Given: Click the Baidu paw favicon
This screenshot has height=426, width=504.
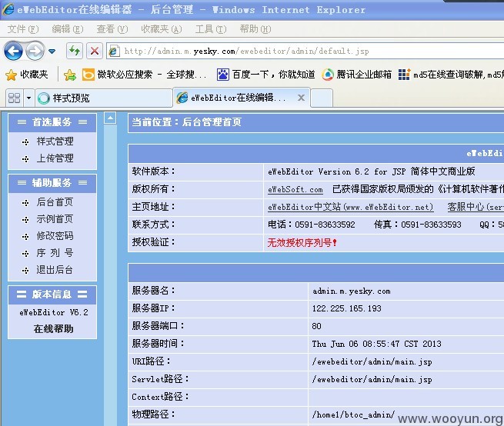Looking at the screenshot, I should (x=222, y=75).
